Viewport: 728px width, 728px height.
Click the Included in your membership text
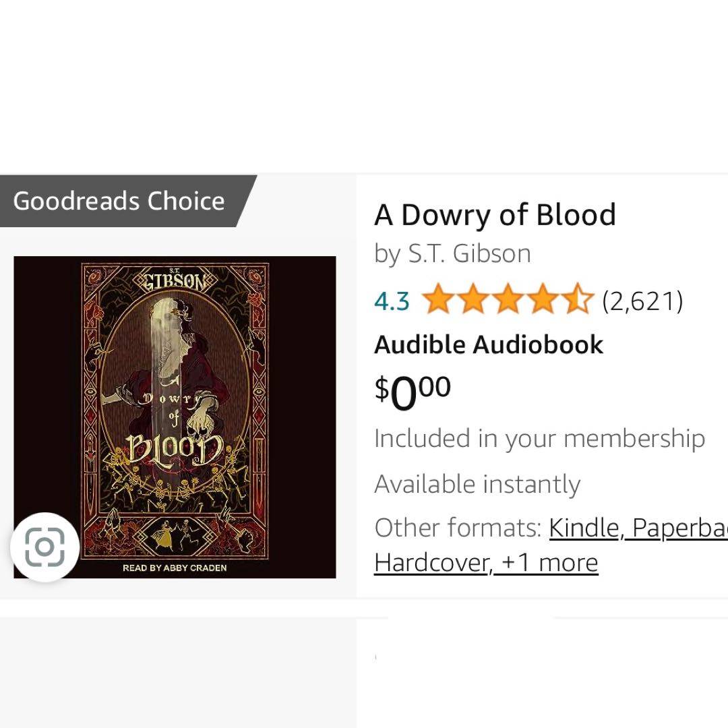pos(539,439)
